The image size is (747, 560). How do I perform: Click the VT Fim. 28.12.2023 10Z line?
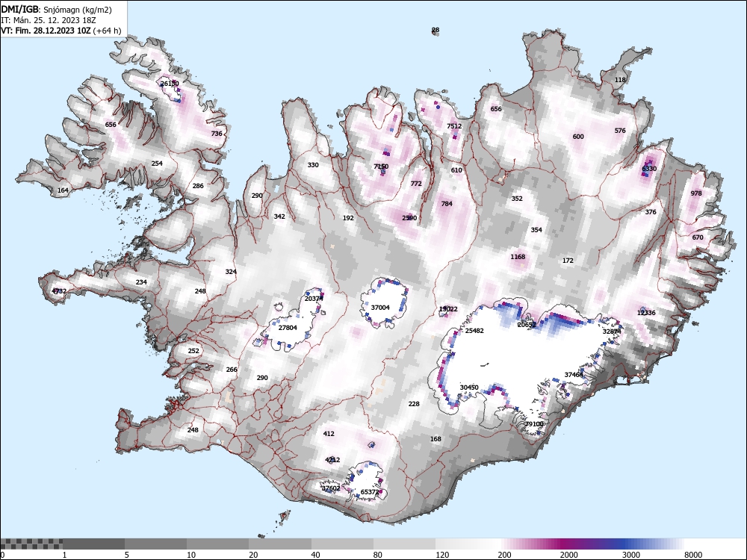(61, 31)
